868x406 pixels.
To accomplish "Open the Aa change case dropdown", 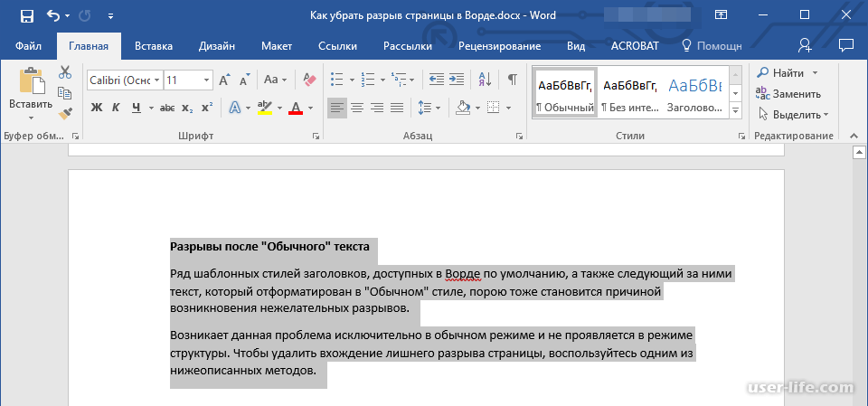I will click(x=275, y=80).
